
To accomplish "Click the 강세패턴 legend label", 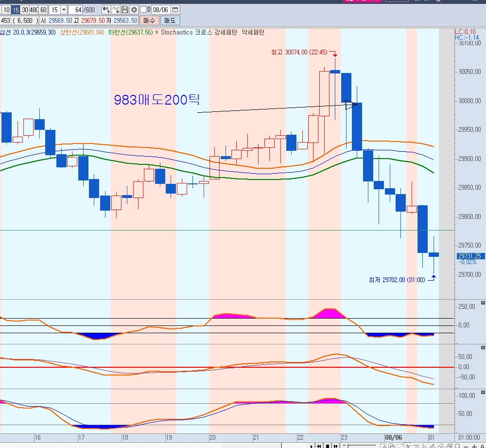I will [226, 32].
